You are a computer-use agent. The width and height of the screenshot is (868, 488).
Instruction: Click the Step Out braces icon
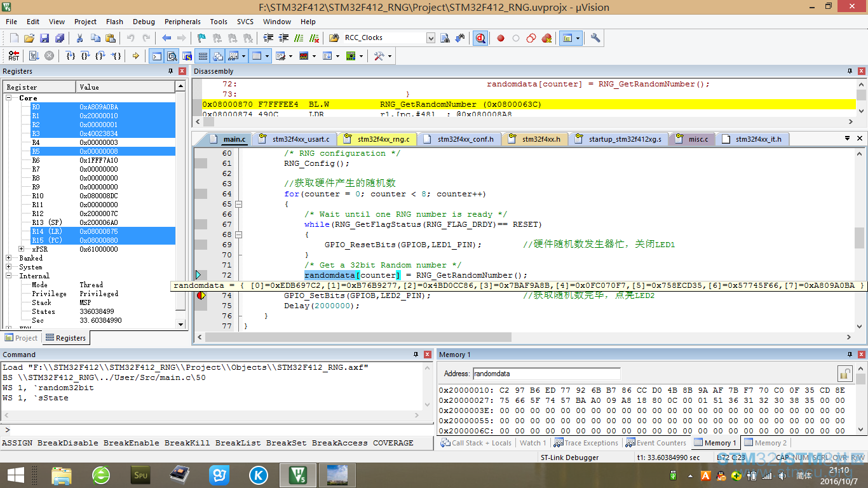click(x=100, y=56)
